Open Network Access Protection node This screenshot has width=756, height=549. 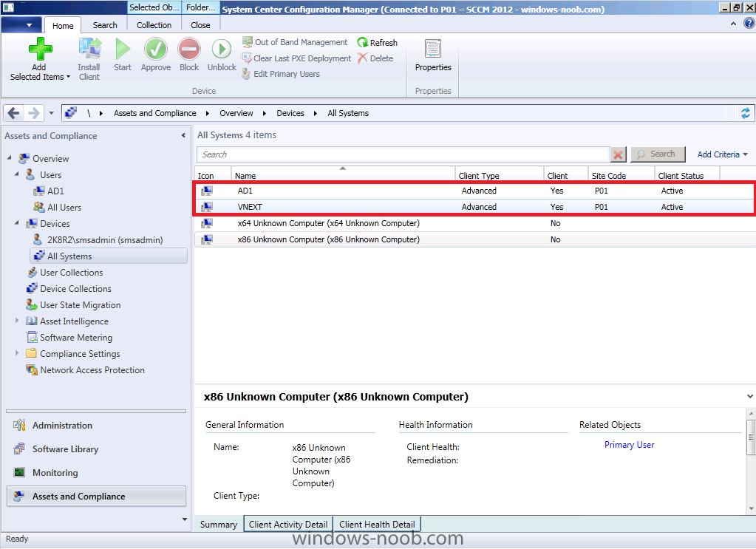click(x=92, y=369)
